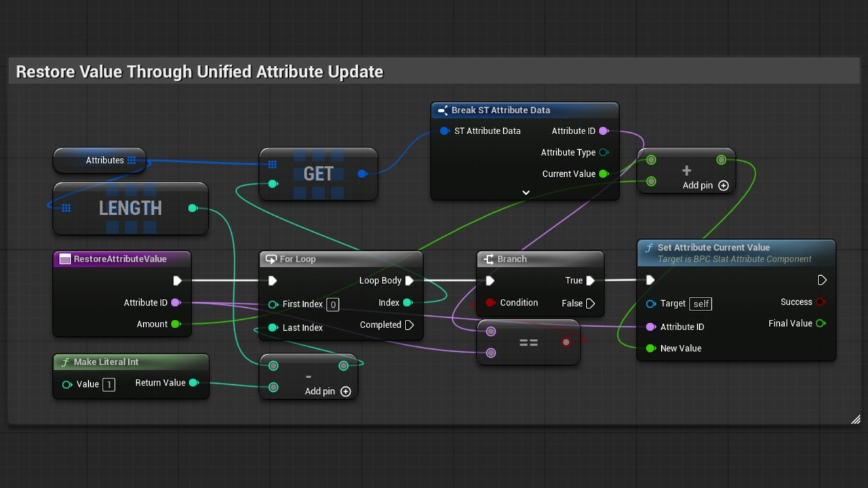Click the New Value input pin
868x488 pixels.
(x=651, y=348)
